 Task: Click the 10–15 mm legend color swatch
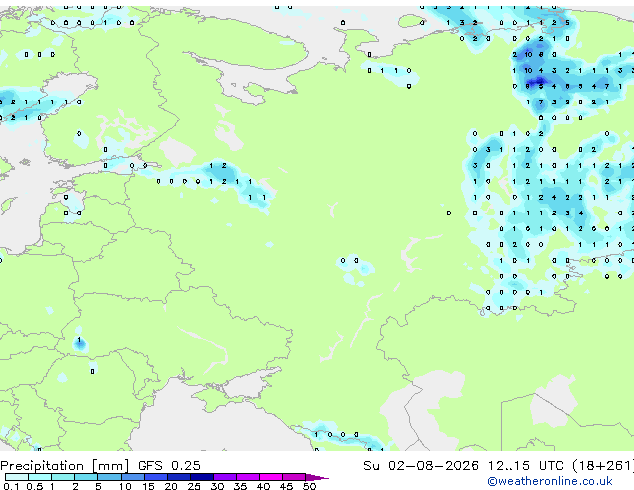(133, 477)
